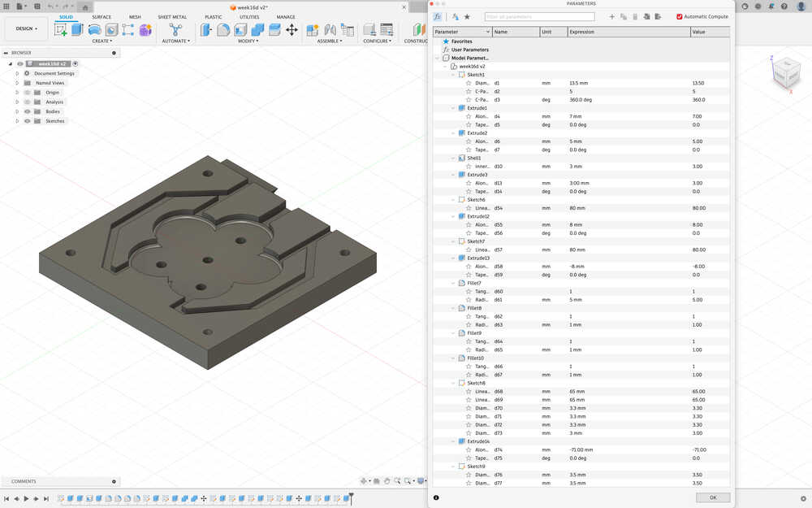812x508 pixels.
Task: Switch to the Mesh tab
Action: tap(135, 17)
